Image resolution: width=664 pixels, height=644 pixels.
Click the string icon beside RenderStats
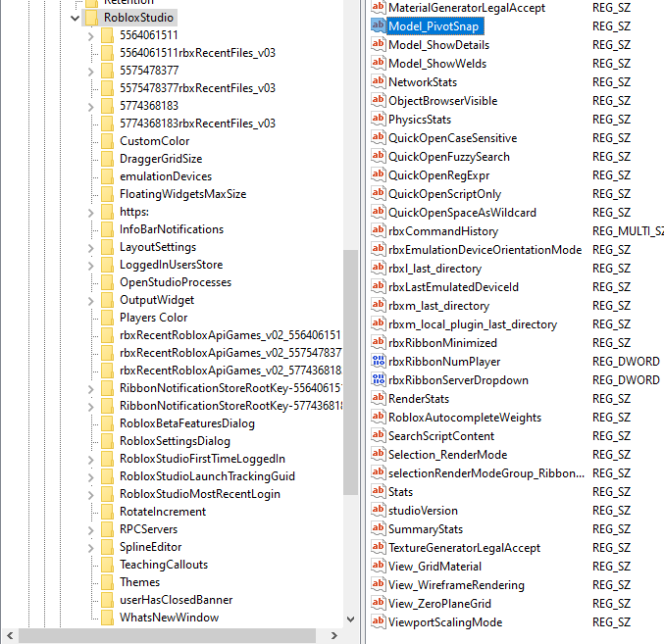point(378,398)
